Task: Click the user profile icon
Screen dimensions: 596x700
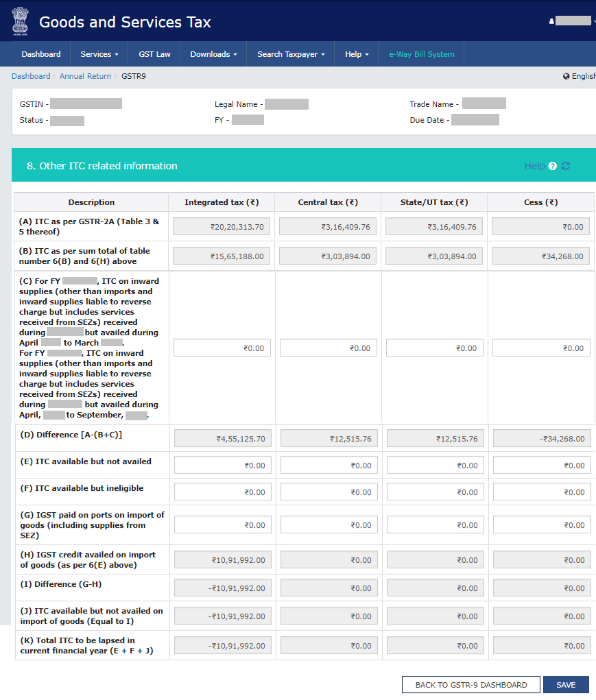Action: [x=551, y=21]
